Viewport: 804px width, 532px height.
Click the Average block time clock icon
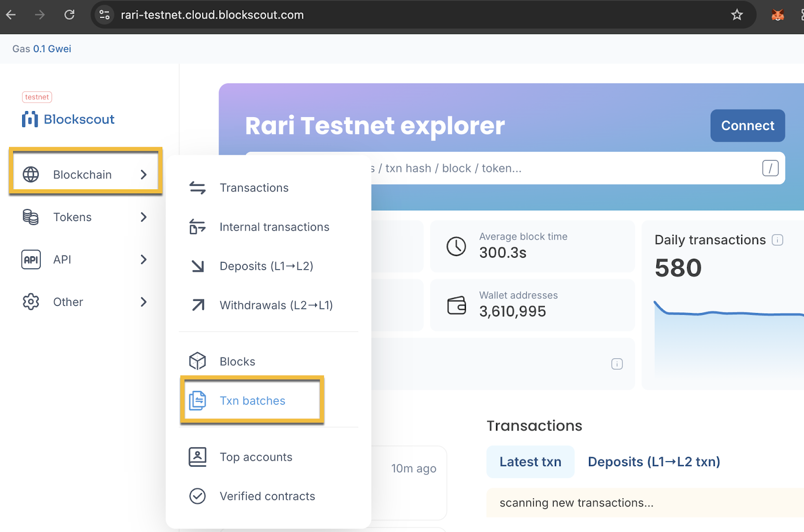[456, 246]
